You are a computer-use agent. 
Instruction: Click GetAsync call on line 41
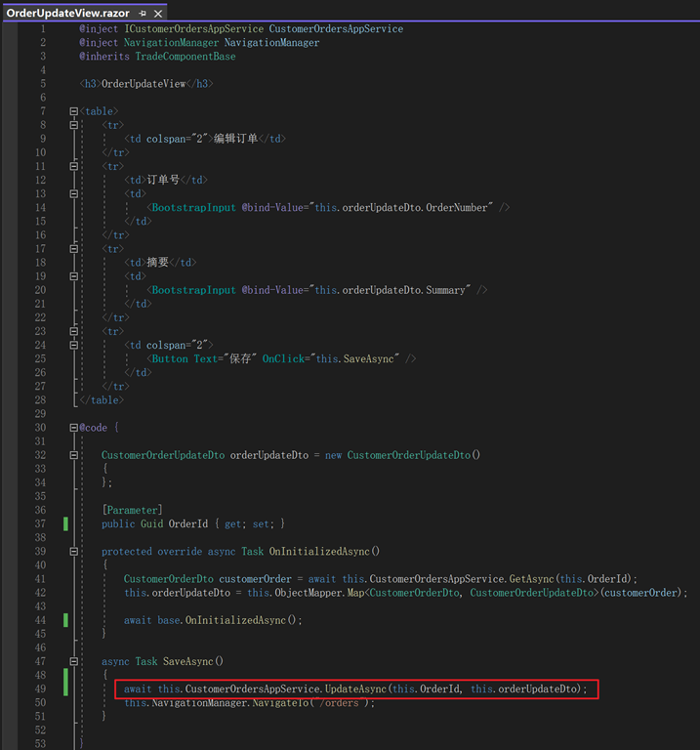click(x=531, y=579)
